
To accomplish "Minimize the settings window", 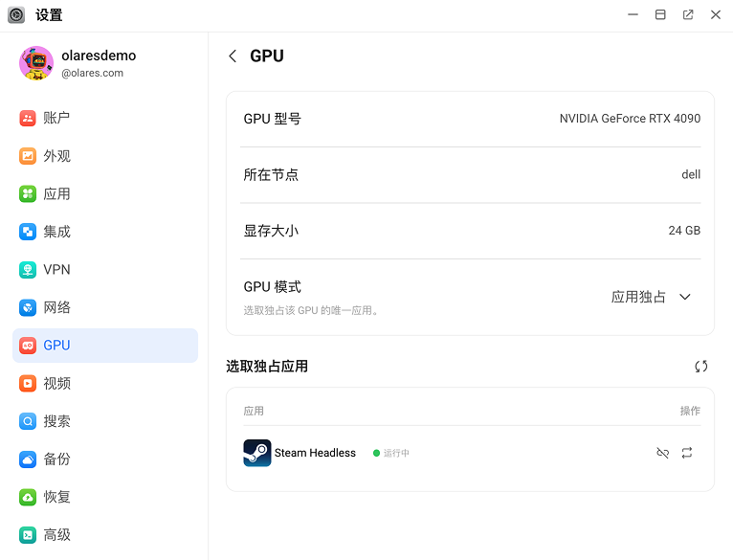I will pyautogui.click(x=633, y=15).
